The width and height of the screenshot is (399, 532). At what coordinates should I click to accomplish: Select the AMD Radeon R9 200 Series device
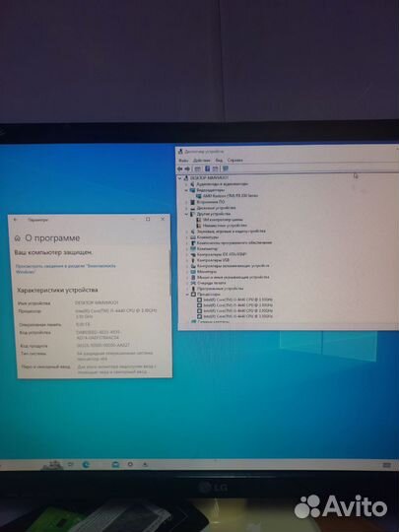231,196
